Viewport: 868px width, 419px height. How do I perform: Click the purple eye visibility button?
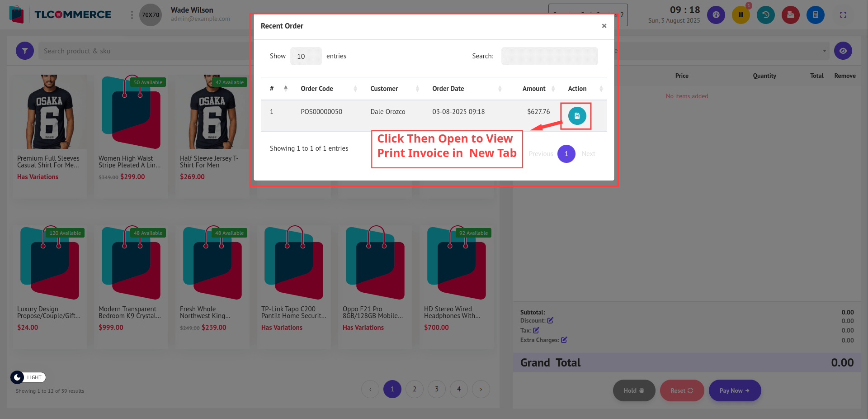pos(843,51)
